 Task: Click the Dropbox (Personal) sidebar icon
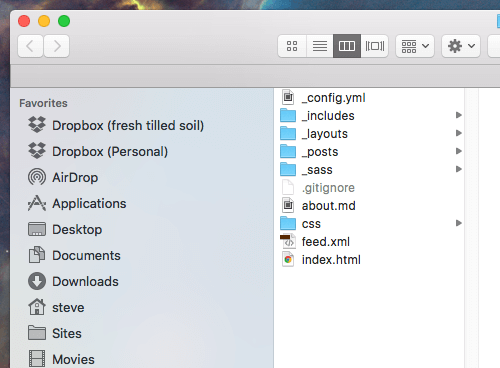[37, 151]
